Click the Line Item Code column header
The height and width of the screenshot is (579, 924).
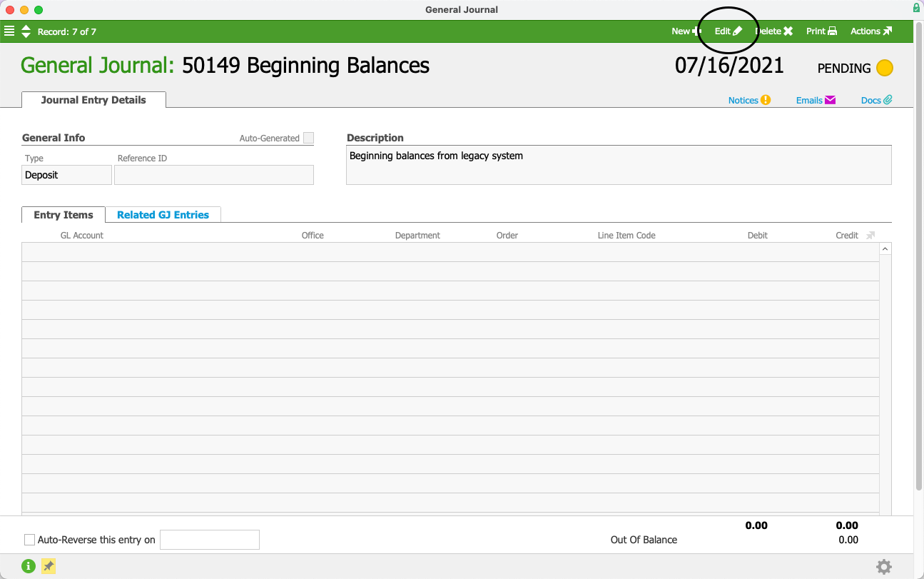pos(626,236)
